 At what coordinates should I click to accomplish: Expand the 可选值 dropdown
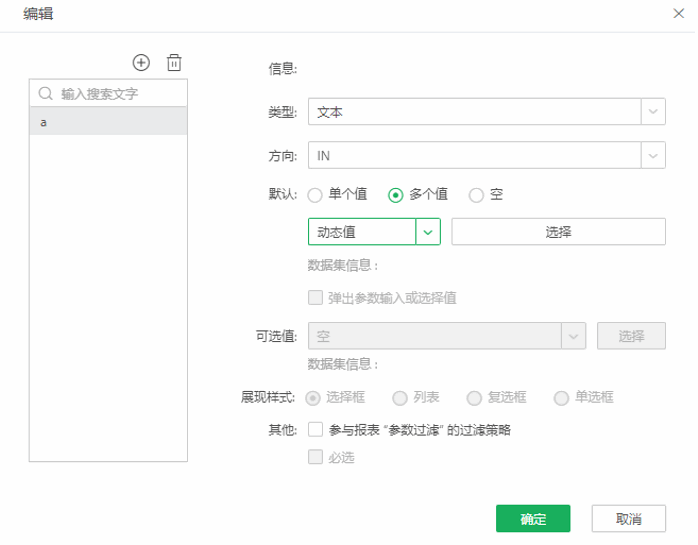(574, 336)
